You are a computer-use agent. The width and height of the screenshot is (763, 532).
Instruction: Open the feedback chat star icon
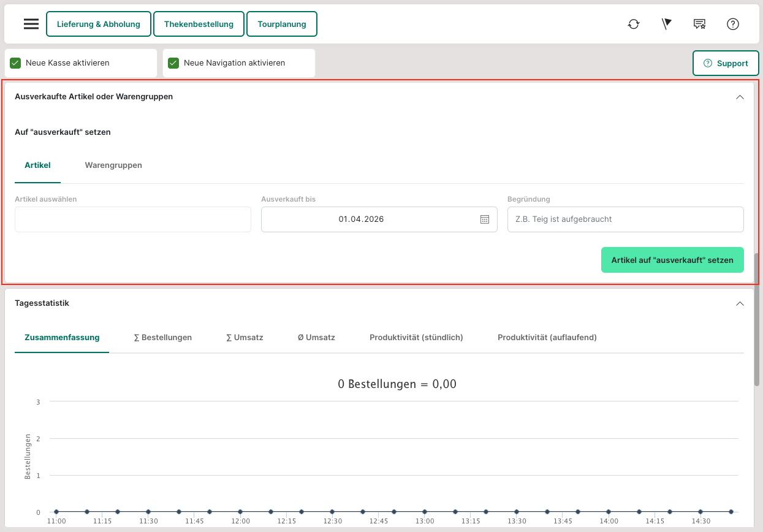[699, 25]
